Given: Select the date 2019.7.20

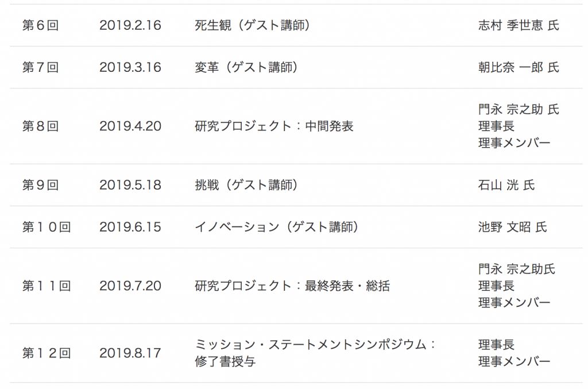Looking at the screenshot, I should [x=130, y=286].
